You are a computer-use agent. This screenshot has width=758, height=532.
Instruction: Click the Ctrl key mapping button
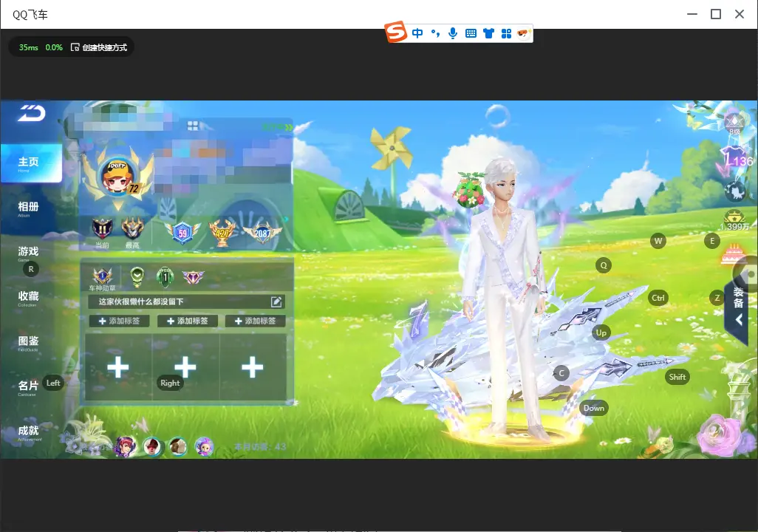[658, 298]
